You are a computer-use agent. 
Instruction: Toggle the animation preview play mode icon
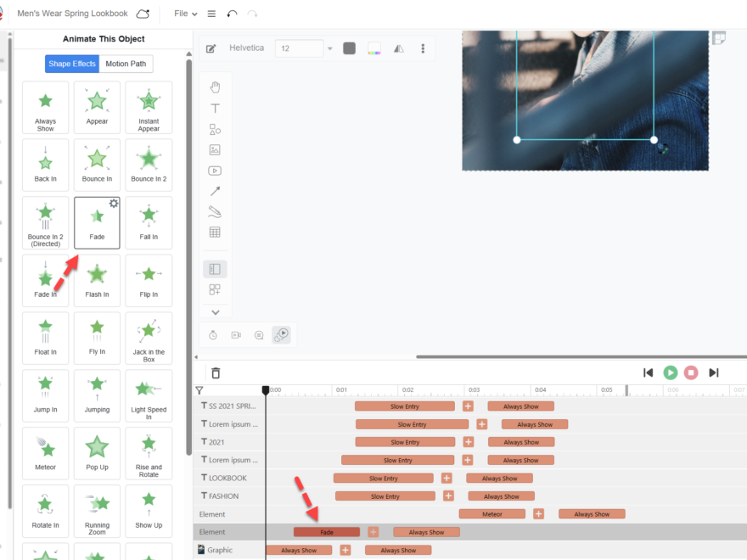[x=280, y=334]
